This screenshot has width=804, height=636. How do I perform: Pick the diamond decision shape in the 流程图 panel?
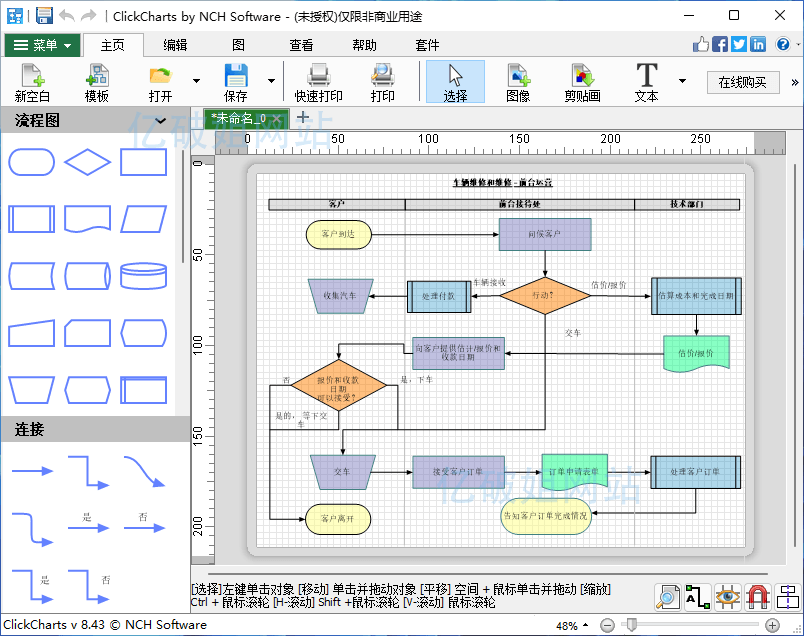tap(88, 162)
